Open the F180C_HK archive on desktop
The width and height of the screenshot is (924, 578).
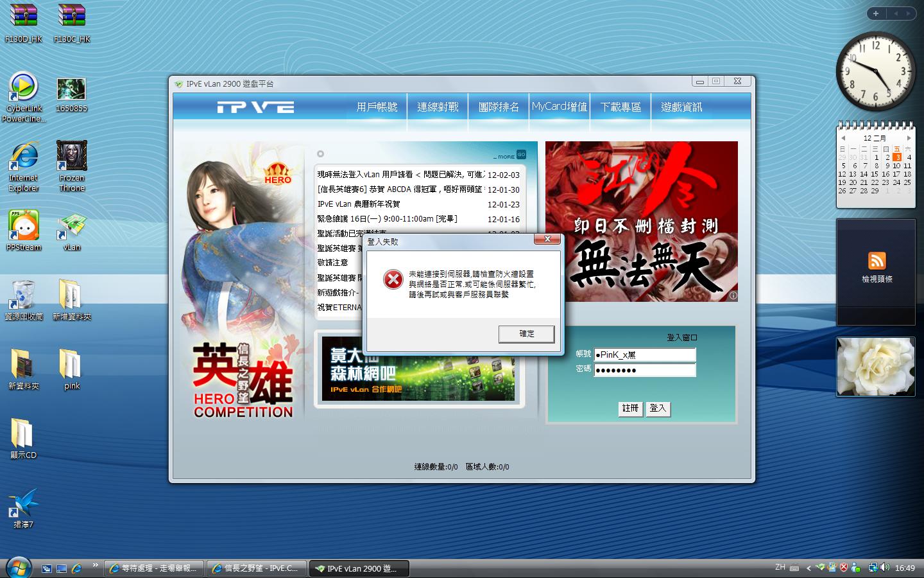[72, 23]
